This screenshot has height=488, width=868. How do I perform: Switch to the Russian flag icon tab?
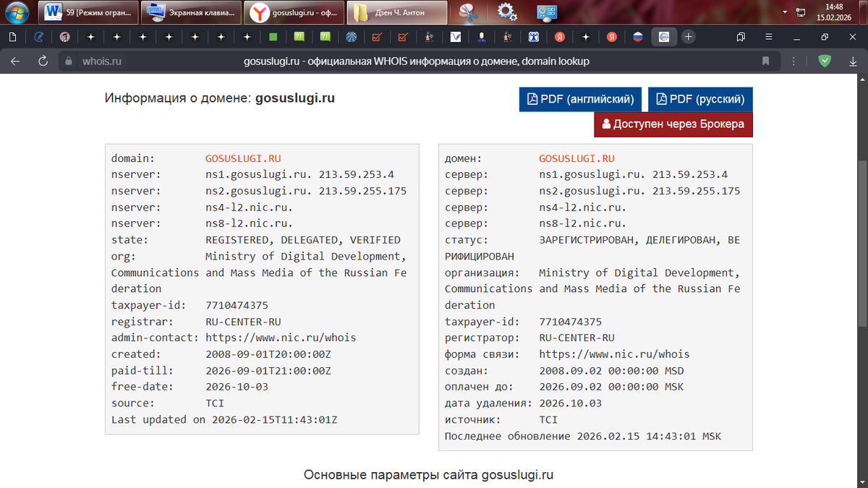(x=638, y=36)
